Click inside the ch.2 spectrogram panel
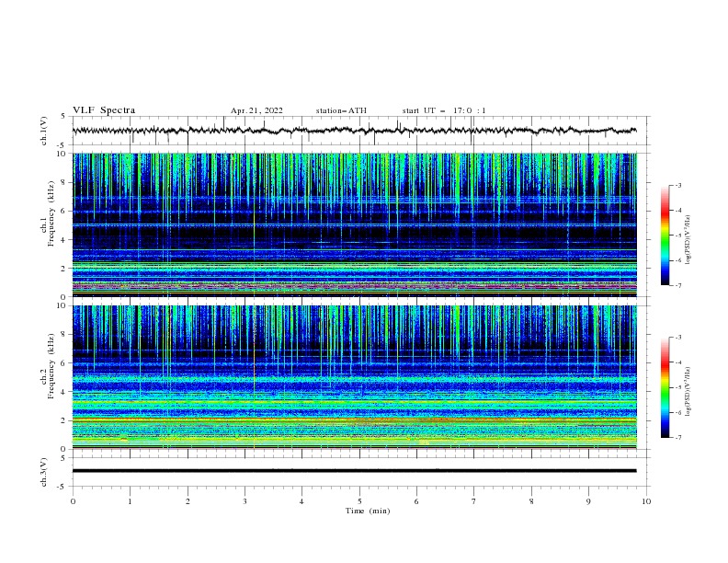The height and width of the screenshot is (563, 728). [354, 377]
